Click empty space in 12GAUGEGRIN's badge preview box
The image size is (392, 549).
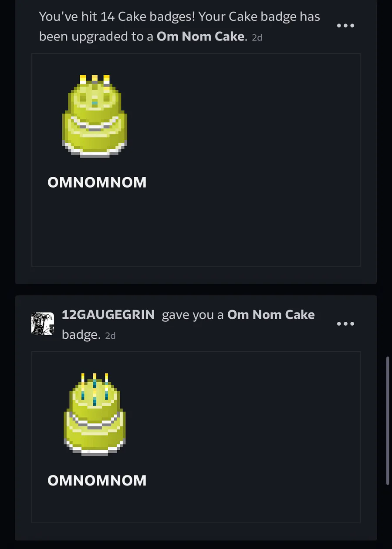click(253, 438)
